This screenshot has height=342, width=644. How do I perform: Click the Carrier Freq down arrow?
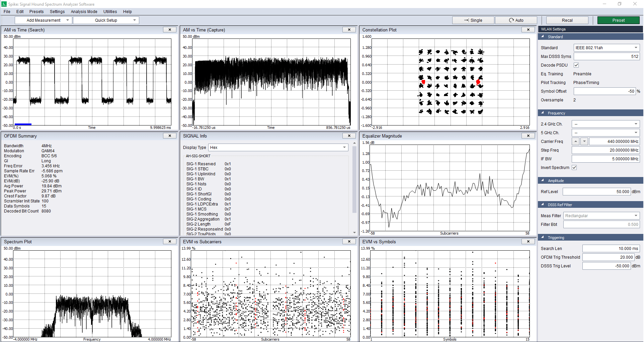click(584, 142)
